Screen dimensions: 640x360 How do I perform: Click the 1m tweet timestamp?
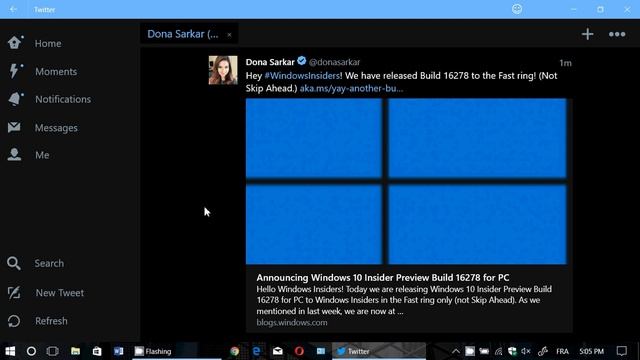[x=565, y=63]
